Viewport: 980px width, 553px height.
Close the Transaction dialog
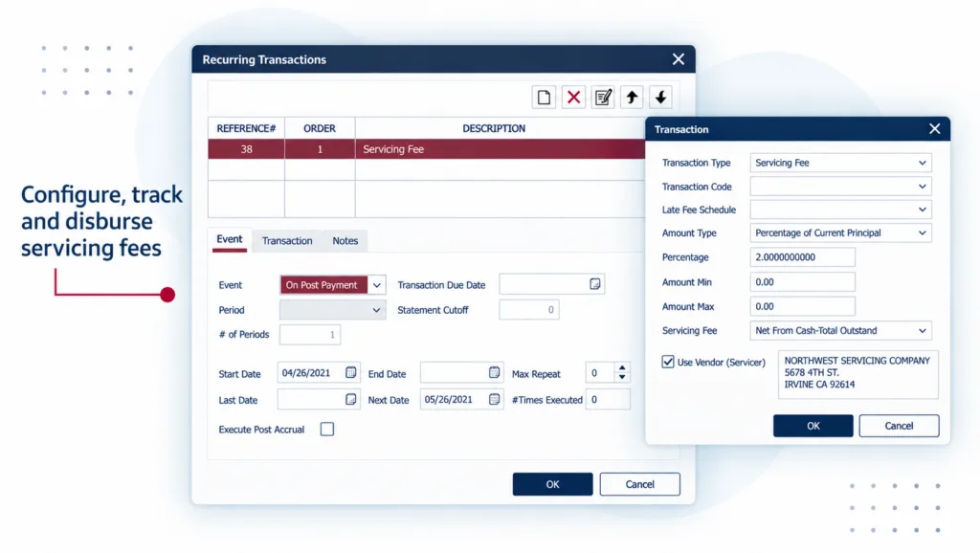pyautogui.click(x=934, y=129)
